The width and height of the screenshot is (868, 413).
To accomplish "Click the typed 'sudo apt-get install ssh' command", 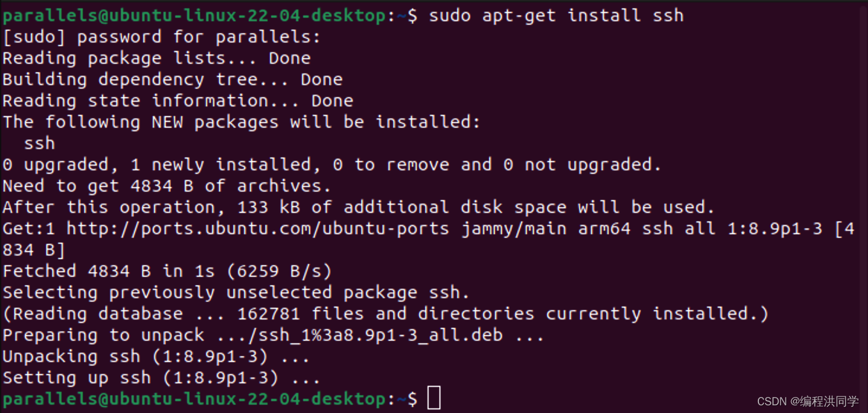I will 556,15.
